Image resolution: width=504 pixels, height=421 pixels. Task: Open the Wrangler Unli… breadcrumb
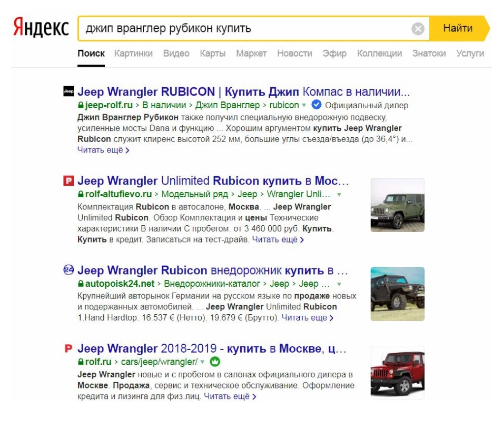[x=298, y=194]
